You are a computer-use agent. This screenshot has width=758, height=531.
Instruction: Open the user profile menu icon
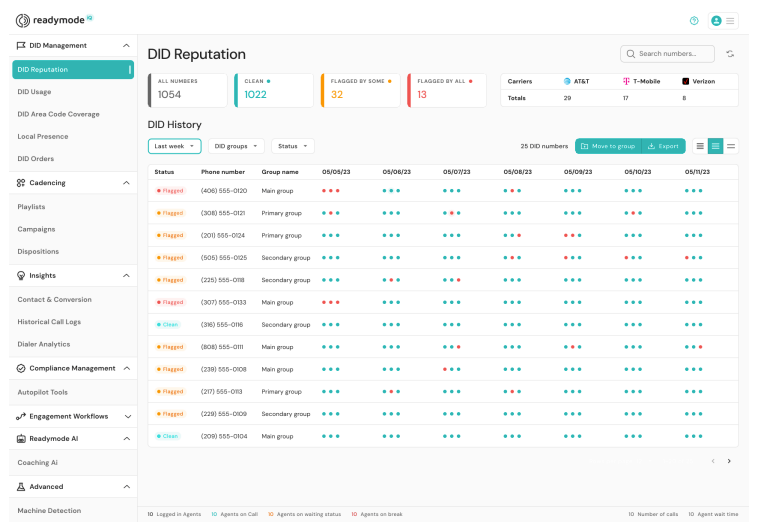click(716, 20)
